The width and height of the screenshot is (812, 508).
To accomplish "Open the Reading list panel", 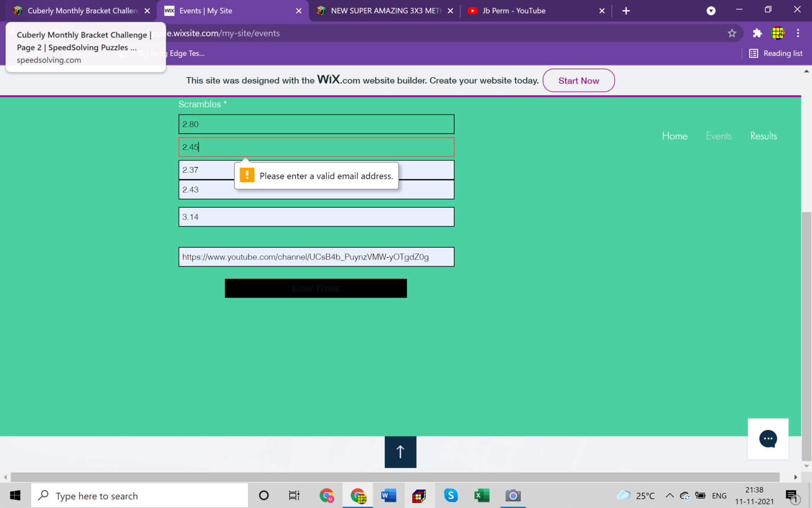I will pos(776,53).
